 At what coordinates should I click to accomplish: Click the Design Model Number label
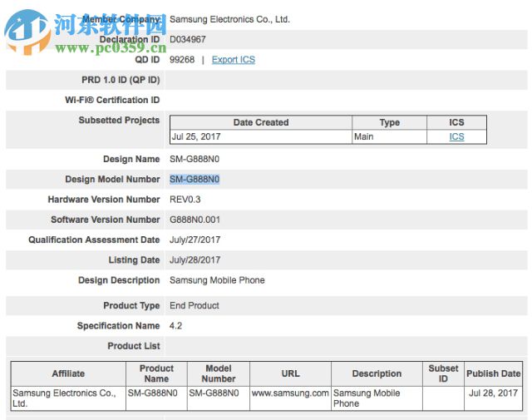coord(112,180)
